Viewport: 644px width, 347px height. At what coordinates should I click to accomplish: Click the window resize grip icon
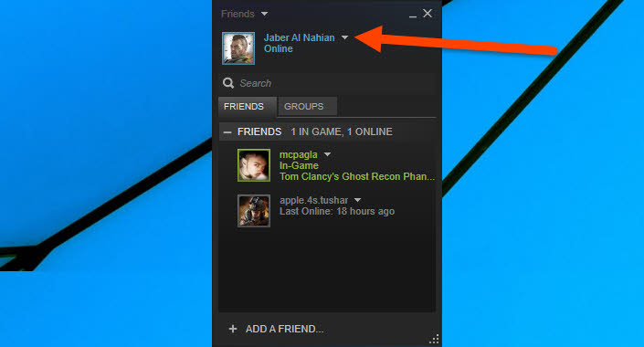pos(434,339)
